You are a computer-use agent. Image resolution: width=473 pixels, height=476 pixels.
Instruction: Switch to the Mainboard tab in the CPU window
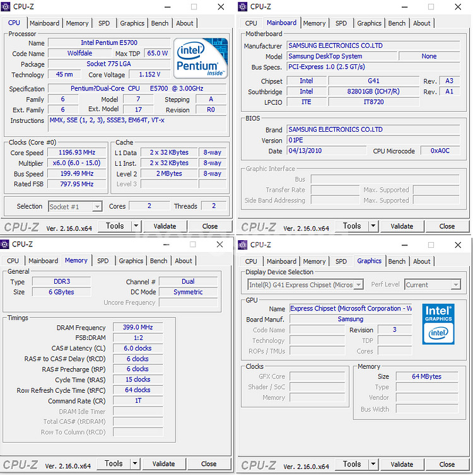(44, 23)
